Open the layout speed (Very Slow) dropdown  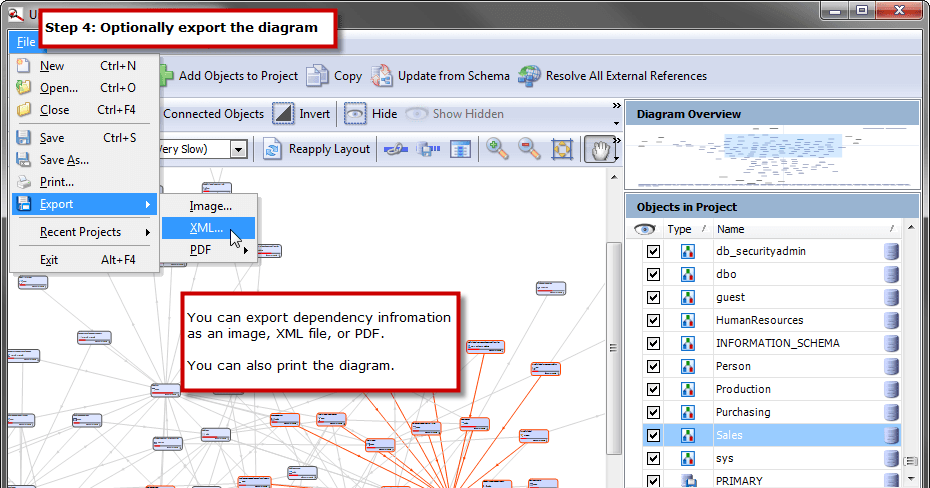tap(238, 149)
